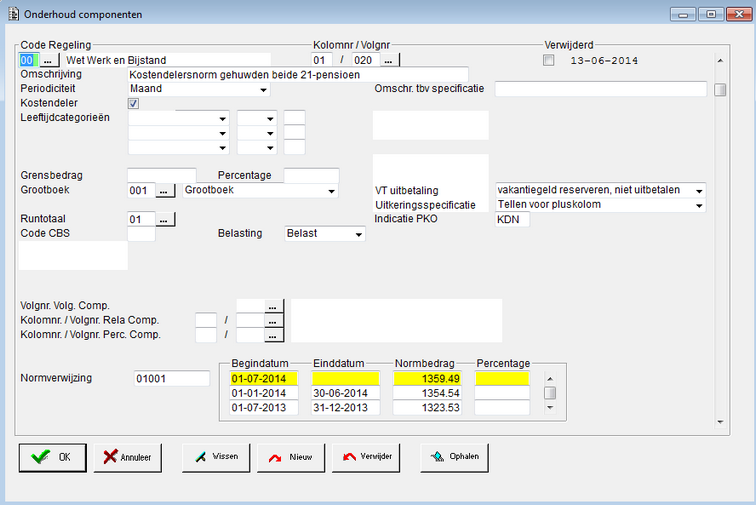The height and width of the screenshot is (505, 756).
Task: Click first Leeftijdcategorieën small value field
Action: point(295,118)
